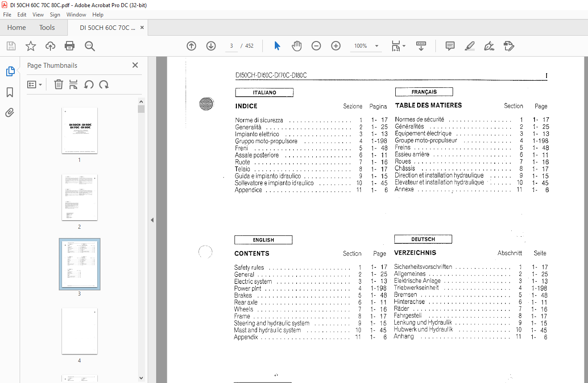Zoom out with the minus icon
The height and width of the screenshot is (383, 588).
pyautogui.click(x=316, y=46)
